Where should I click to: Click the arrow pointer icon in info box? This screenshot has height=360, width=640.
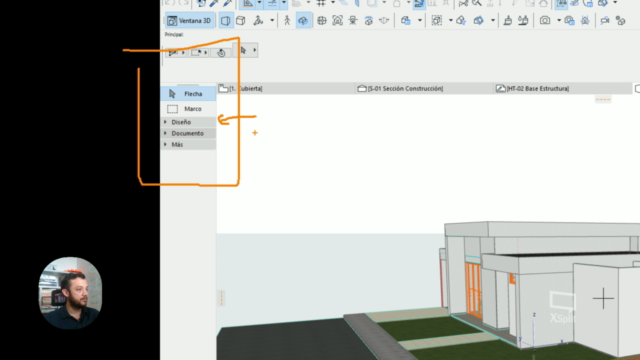(243, 50)
